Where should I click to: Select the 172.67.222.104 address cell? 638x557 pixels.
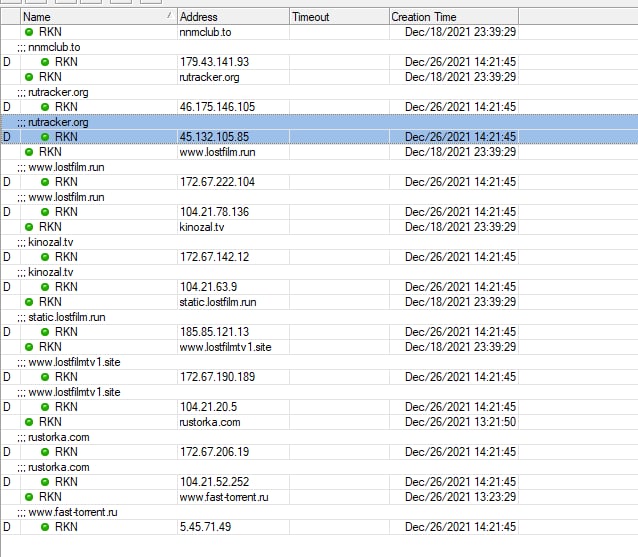click(x=233, y=182)
